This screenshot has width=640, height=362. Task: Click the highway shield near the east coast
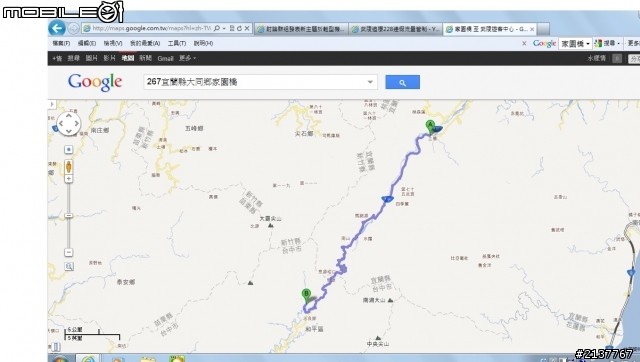(x=631, y=272)
